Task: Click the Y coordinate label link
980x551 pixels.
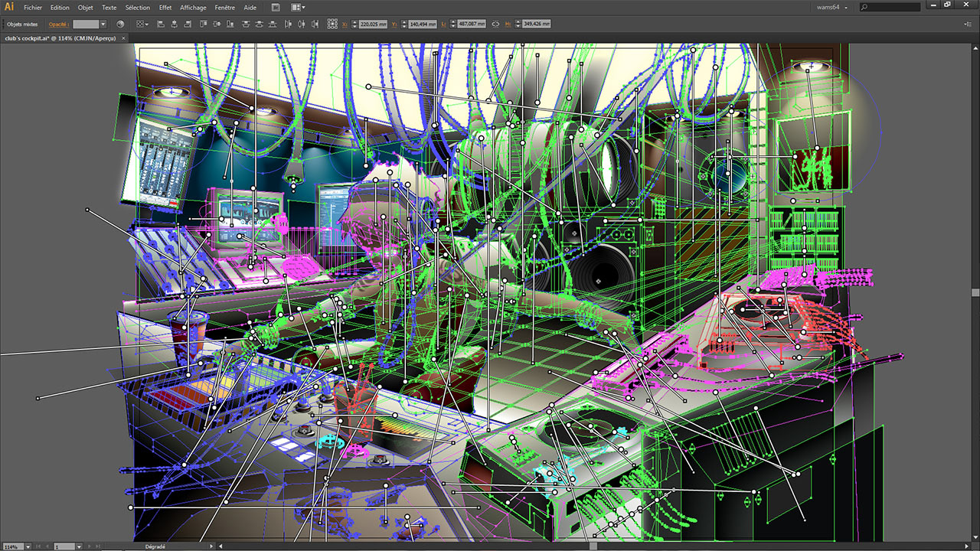Action: coord(394,24)
